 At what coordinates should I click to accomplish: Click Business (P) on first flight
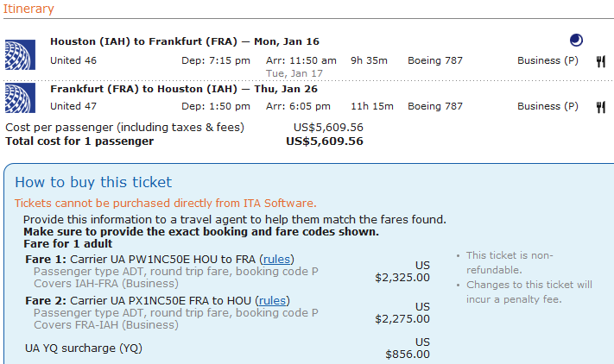548,60
